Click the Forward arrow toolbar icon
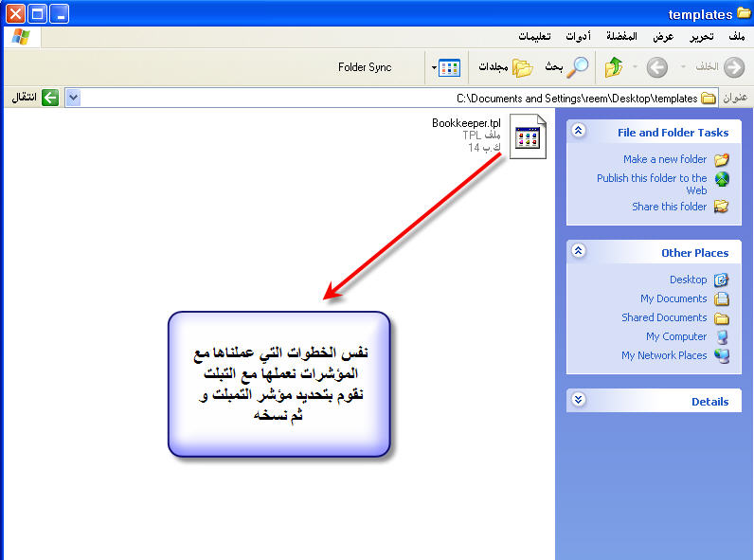The height and width of the screenshot is (560, 754). [656, 67]
